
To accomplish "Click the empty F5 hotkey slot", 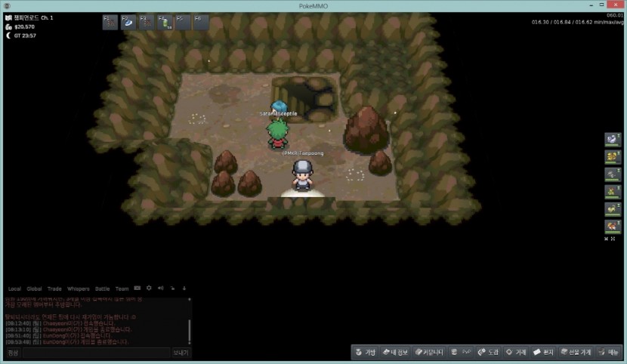I will (x=183, y=23).
